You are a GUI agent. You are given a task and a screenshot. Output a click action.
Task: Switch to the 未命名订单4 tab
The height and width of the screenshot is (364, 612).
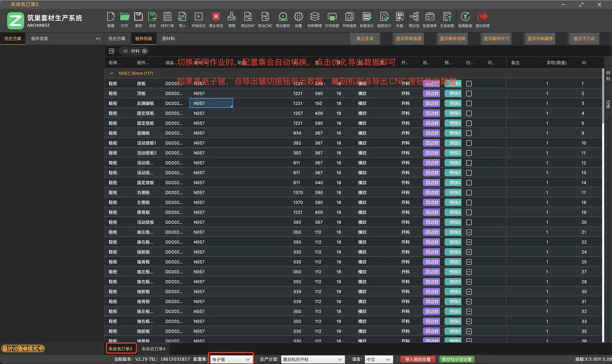[153, 349]
